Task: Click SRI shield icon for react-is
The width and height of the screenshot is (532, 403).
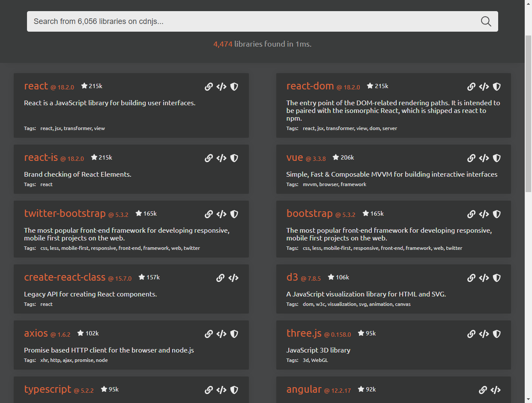Action: (234, 158)
